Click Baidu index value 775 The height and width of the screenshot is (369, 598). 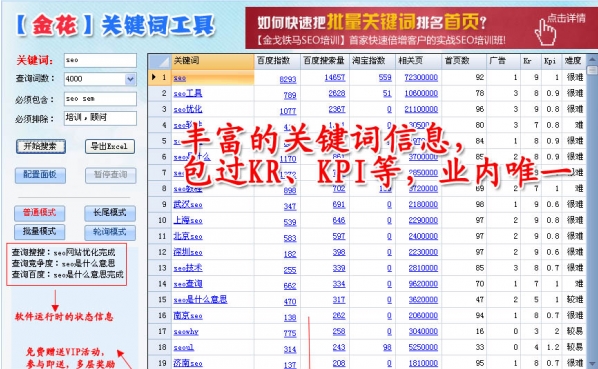290,334
